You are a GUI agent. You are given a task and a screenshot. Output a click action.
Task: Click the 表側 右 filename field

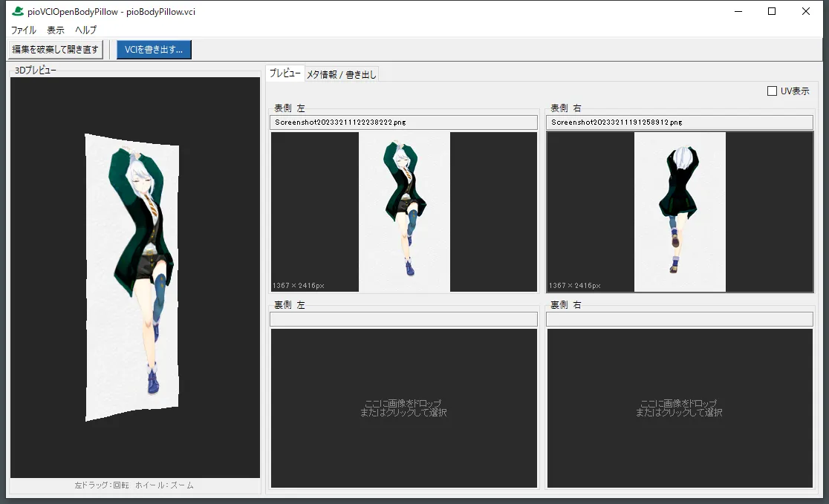pos(680,122)
